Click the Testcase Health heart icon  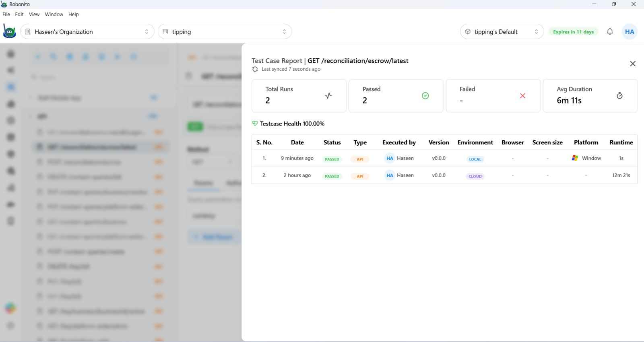(255, 124)
